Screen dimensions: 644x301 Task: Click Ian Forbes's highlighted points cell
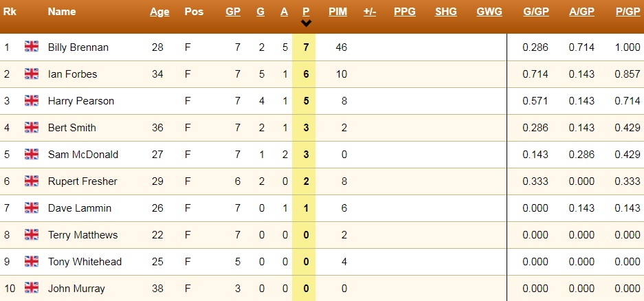307,74
